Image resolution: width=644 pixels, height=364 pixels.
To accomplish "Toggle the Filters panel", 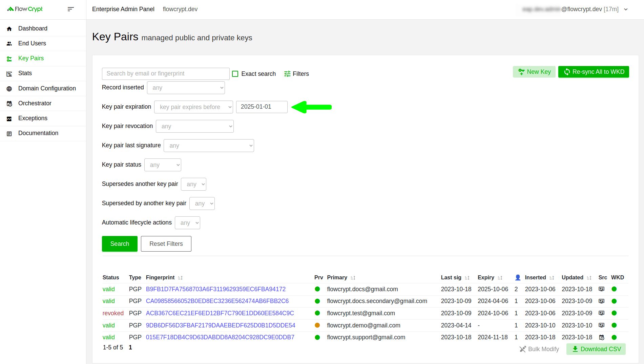I will coord(296,74).
